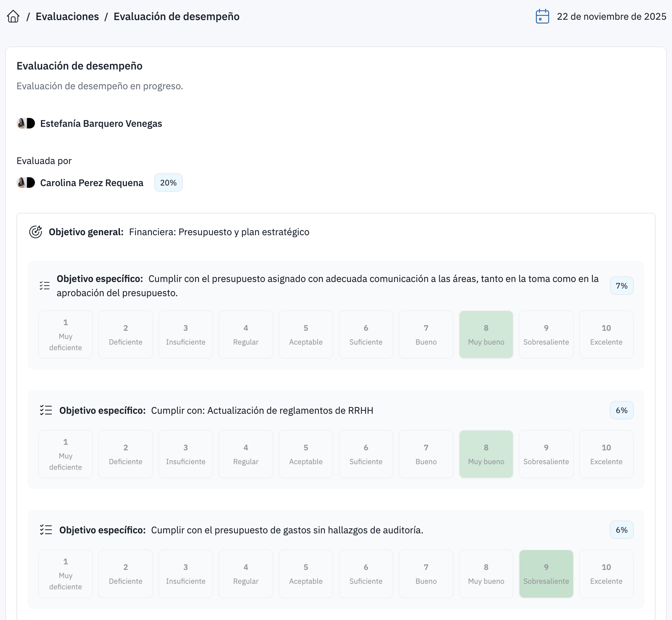Select rating 8 Muy bueno for the first objective
672x620 pixels.
click(486, 334)
